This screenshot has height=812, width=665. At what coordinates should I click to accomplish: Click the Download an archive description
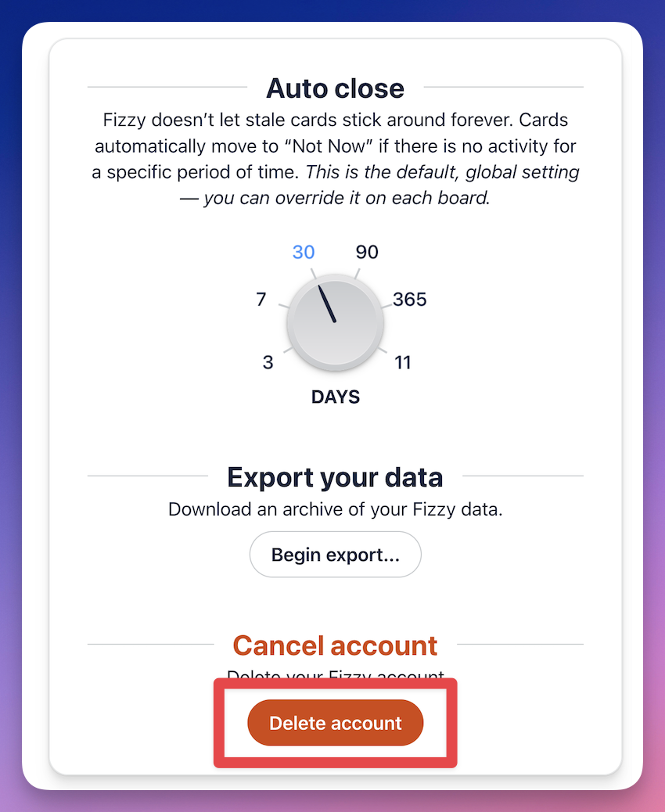(x=335, y=509)
